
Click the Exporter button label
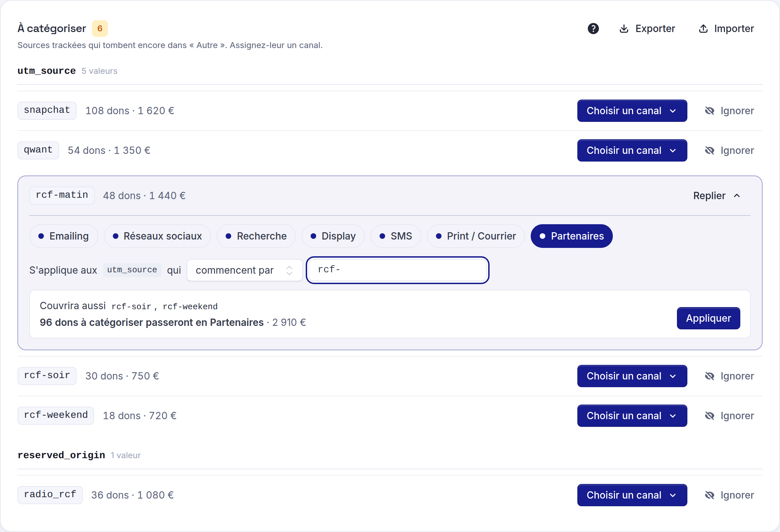[x=655, y=29]
